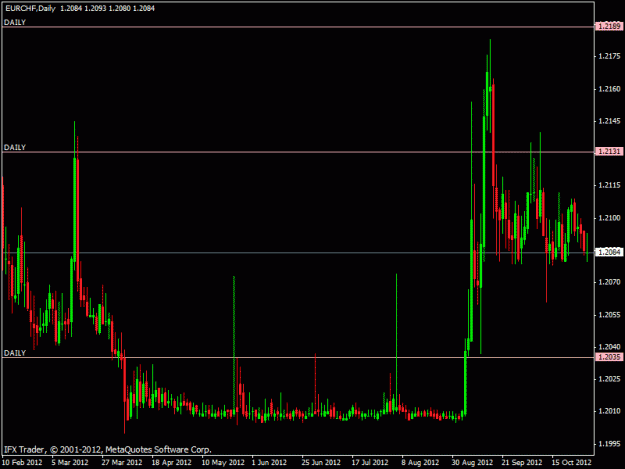
Task: Click the 1.2175 price scale value
Action: tap(609, 56)
